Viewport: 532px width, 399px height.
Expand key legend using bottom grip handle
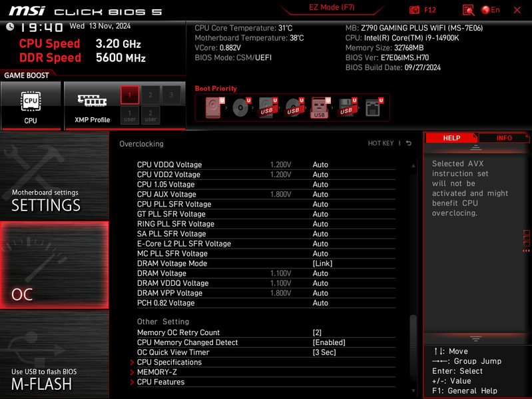475,338
